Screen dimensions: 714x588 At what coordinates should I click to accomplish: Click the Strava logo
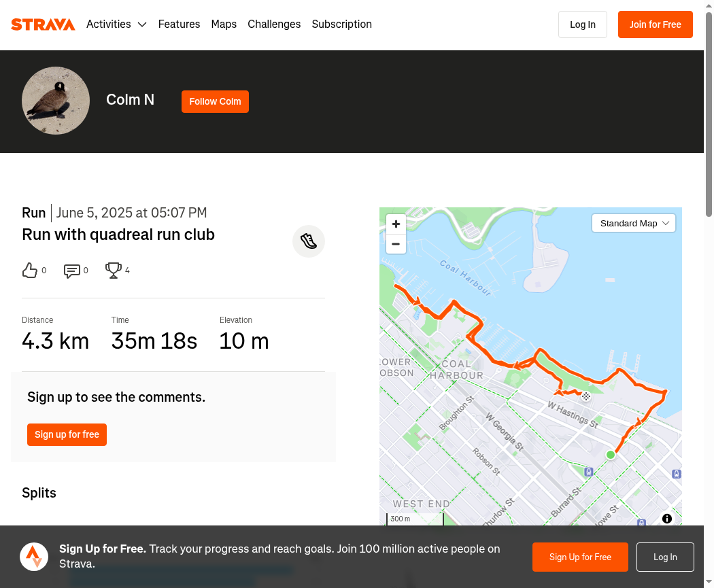point(43,24)
